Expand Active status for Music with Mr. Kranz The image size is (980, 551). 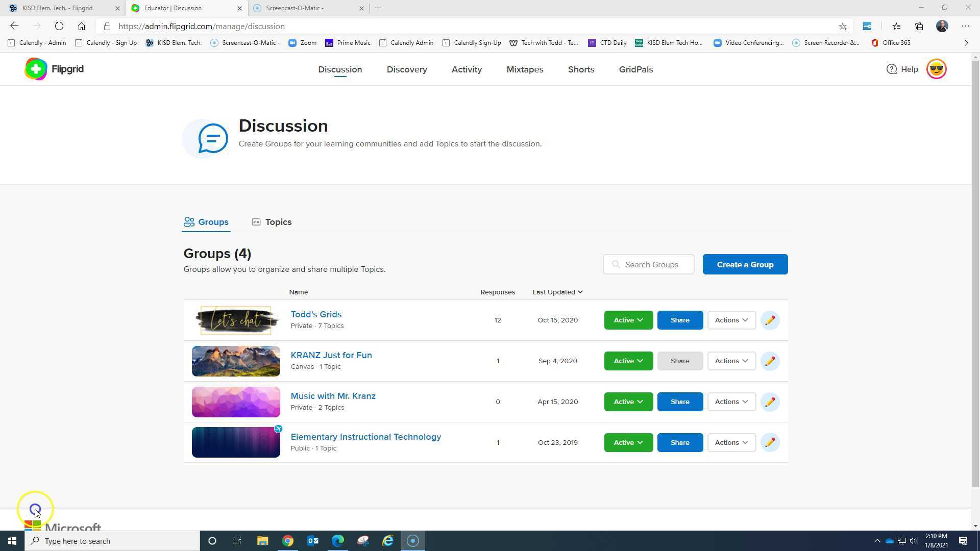[628, 402]
